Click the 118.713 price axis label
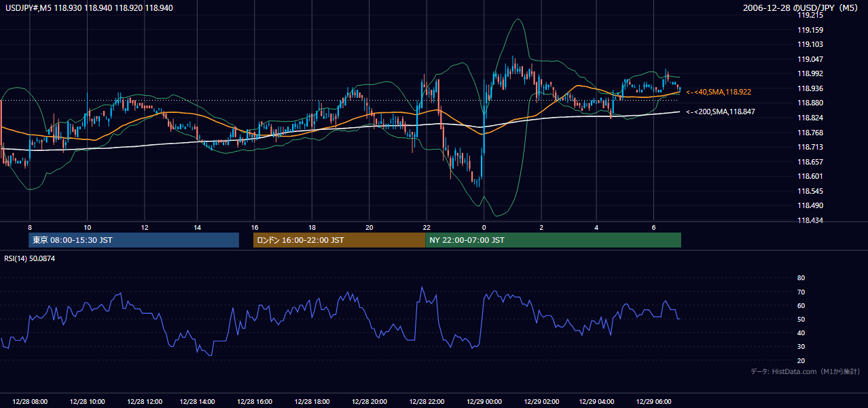This screenshot has width=868, height=408. pyautogui.click(x=810, y=147)
